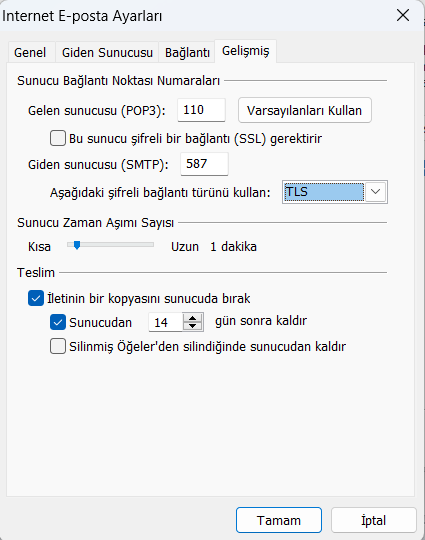Increase days with the spinner up arrow
Viewport: 425px width, 540px height.
[193, 318]
